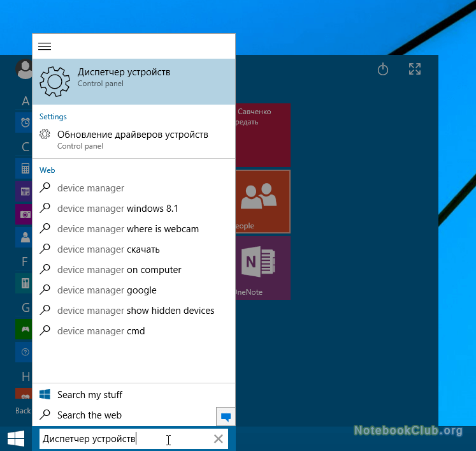This screenshot has width=476, height=451.
Task: Click the magnifier beside Search the web
Action: (x=45, y=415)
